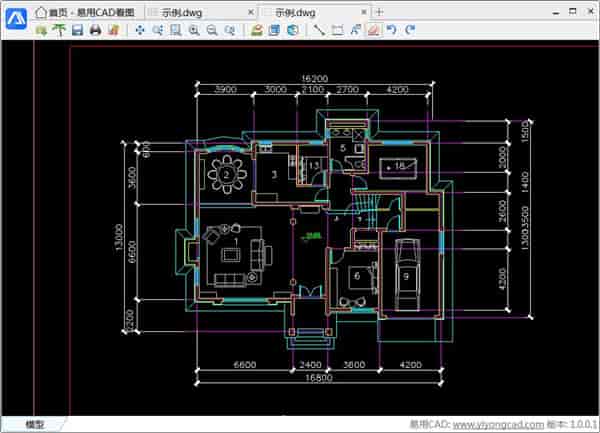Toggle the highlighted eraser markup tool
600x433 pixels.
pyautogui.click(x=373, y=31)
